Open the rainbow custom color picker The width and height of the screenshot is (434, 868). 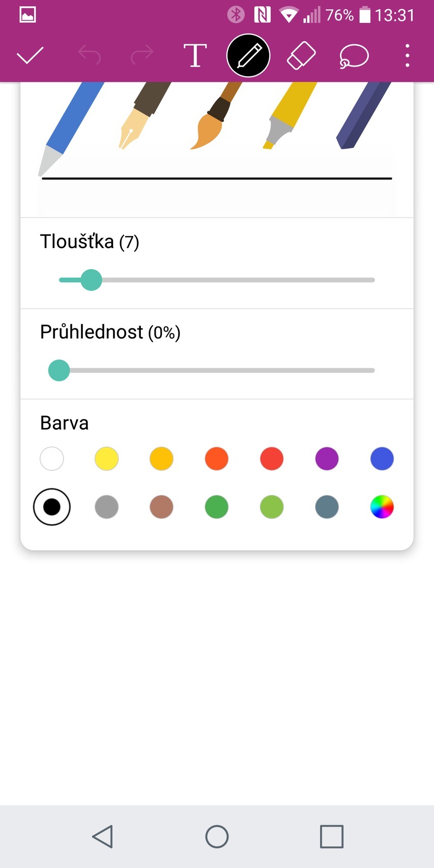[382, 507]
